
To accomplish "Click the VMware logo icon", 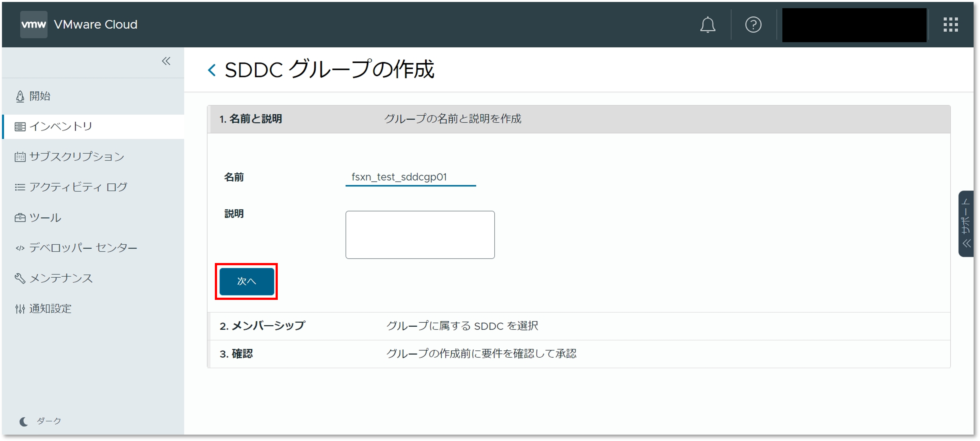I will click(x=34, y=24).
